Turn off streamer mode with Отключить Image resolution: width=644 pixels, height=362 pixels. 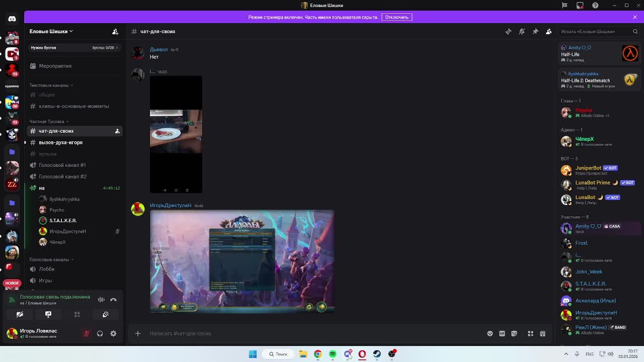(396, 17)
